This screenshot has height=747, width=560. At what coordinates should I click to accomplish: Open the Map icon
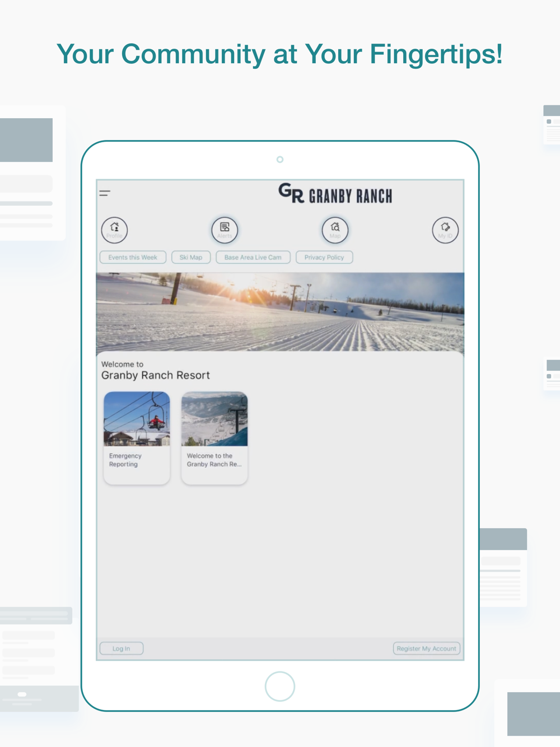coord(335,230)
